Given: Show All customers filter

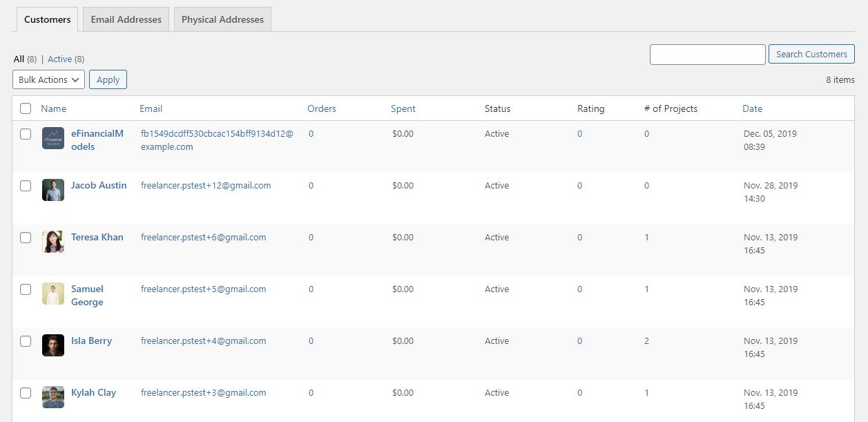Looking at the screenshot, I should point(19,59).
